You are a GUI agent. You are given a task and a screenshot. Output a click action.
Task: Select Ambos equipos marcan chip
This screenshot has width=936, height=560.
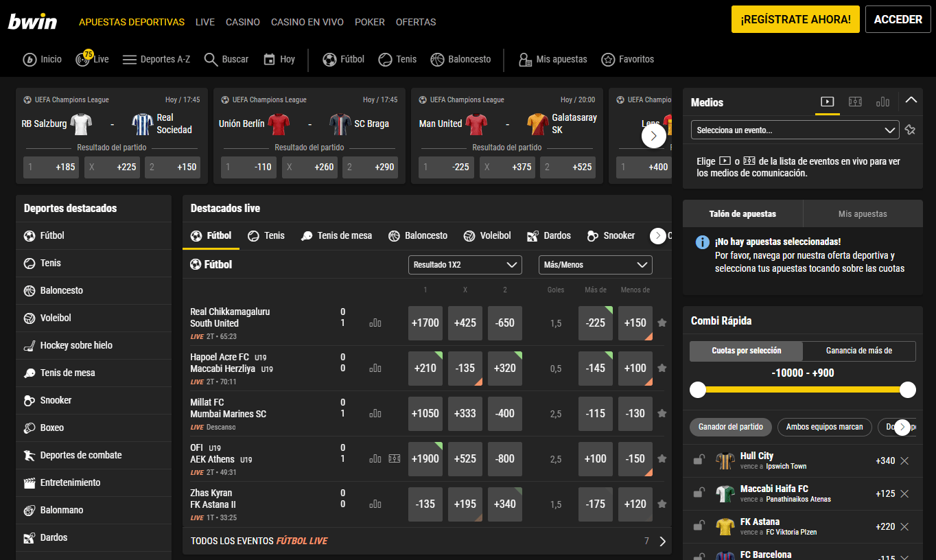tap(824, 427)
